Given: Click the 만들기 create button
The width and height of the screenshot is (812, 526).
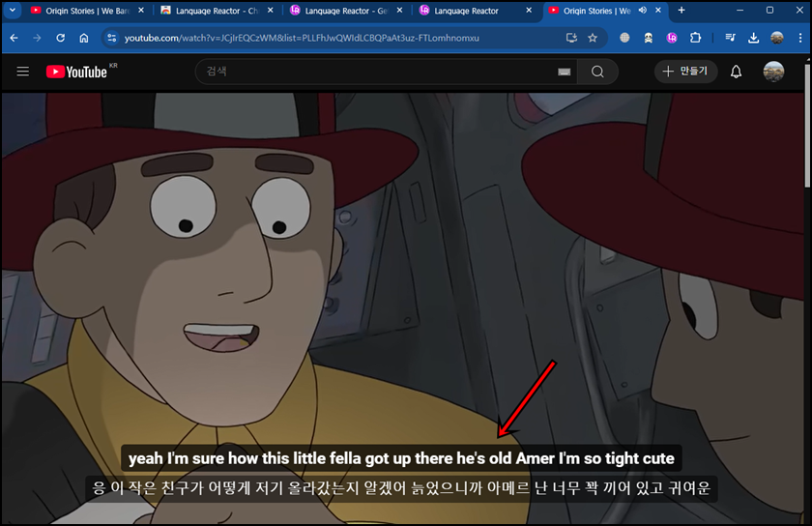Looking at the screenshot, I should (x=685, y=72).
